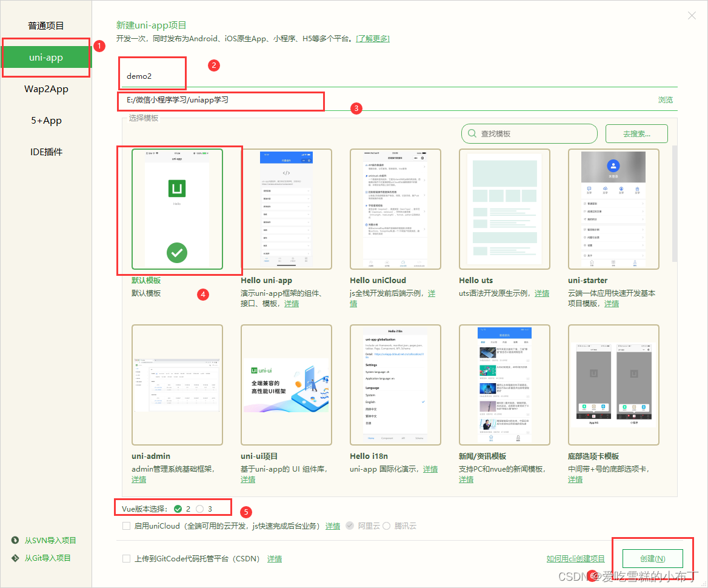Click the 查找模板 search field

tap(529, 134)
